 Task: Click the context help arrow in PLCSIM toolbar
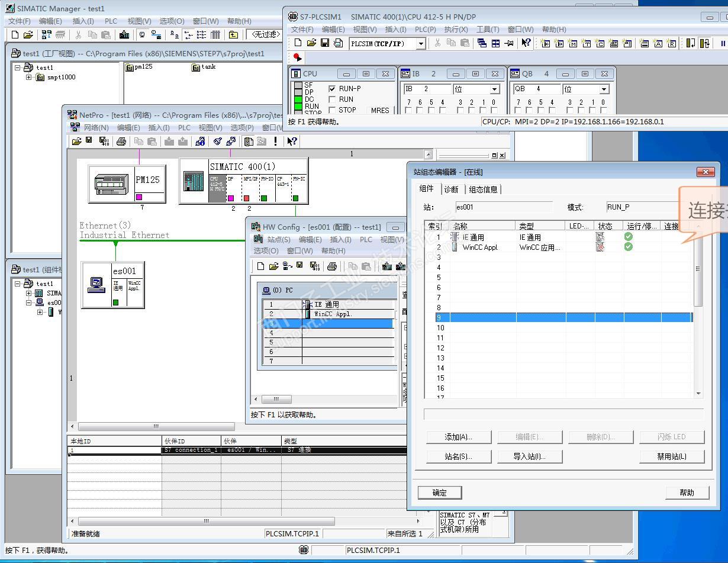point(526,43)
